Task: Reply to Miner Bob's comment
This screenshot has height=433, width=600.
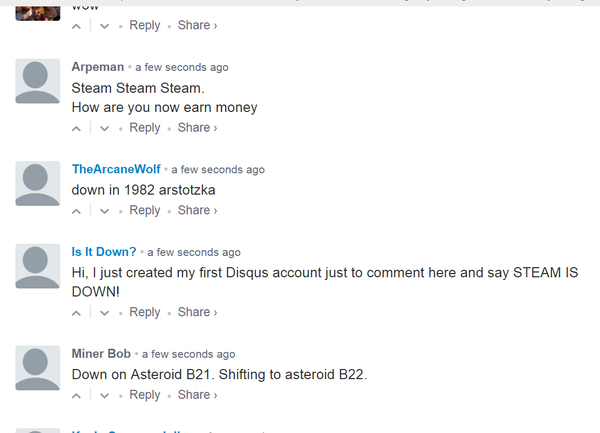Action: pos(145,395)
